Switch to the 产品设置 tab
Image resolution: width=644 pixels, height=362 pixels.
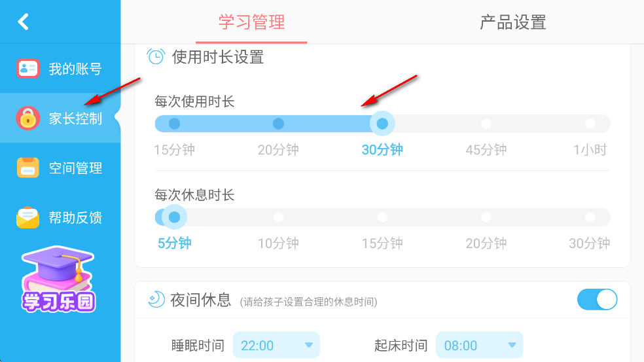point(513,22)
